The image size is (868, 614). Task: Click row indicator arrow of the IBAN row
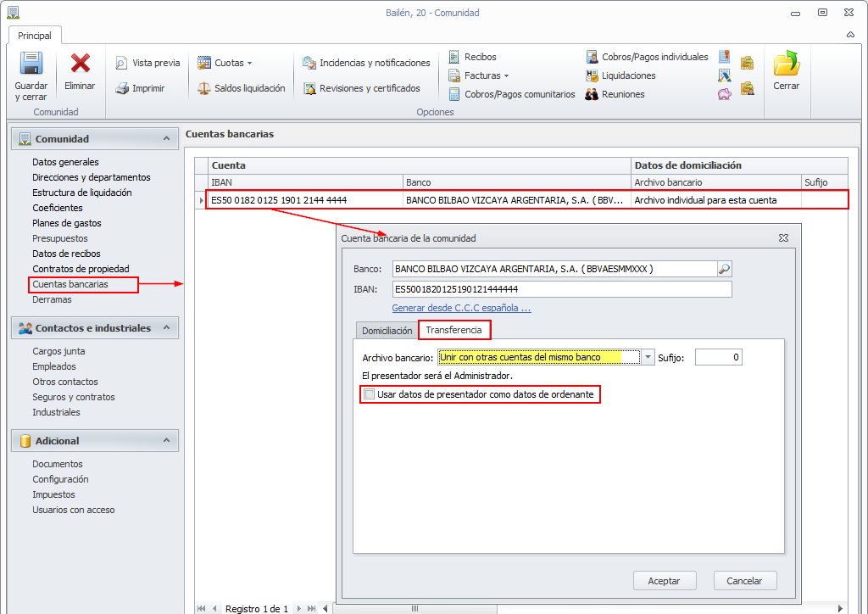click(201, 200)
